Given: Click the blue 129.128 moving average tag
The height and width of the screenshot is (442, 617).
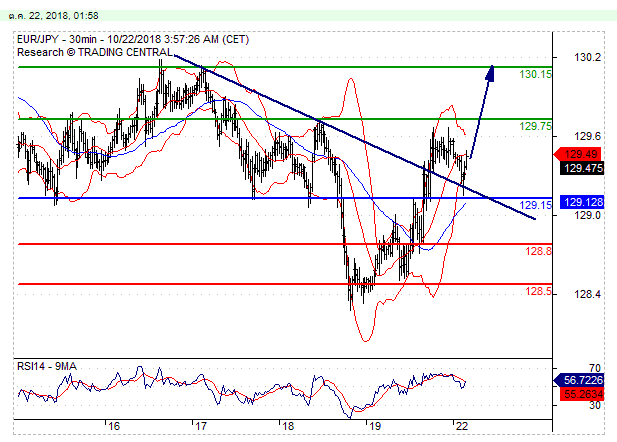Looking at the screenshot, I should (582, 202).
